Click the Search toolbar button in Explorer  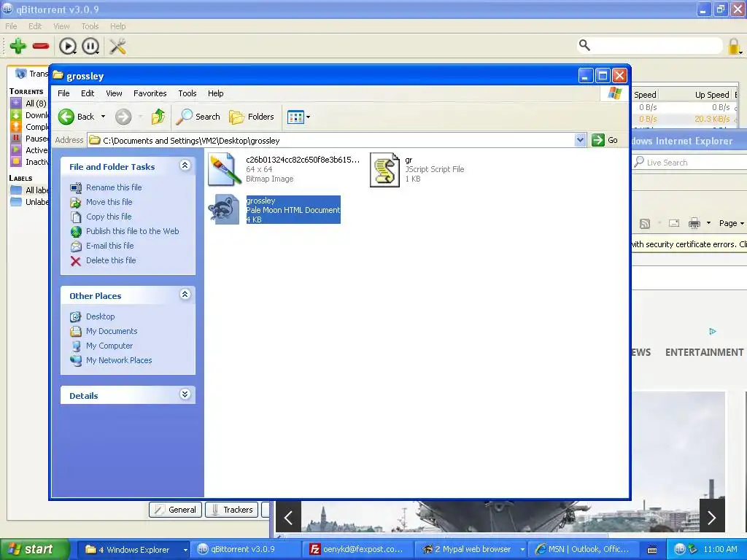point(198,117)
